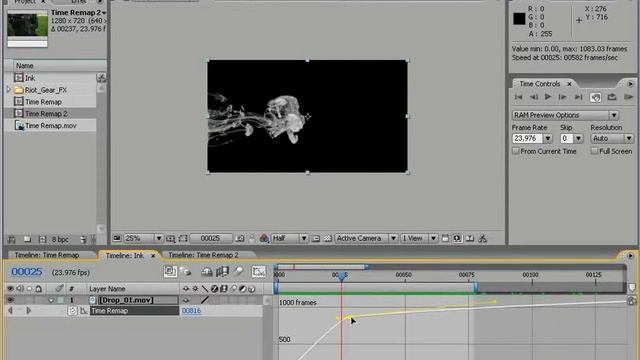
Task: Click the teal label color of Drop_01.mov
Action: [x=60, y=300]
